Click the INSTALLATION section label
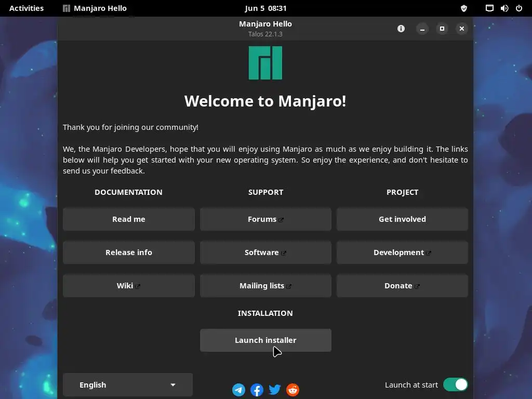The height and width of the screenshot is (399, 532). [x=265, y=313]
